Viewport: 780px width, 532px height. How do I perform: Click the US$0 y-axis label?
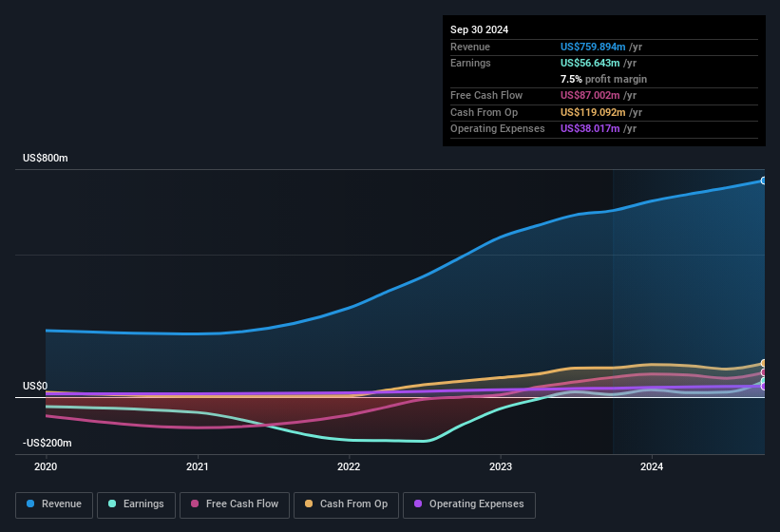coord(35,387)
